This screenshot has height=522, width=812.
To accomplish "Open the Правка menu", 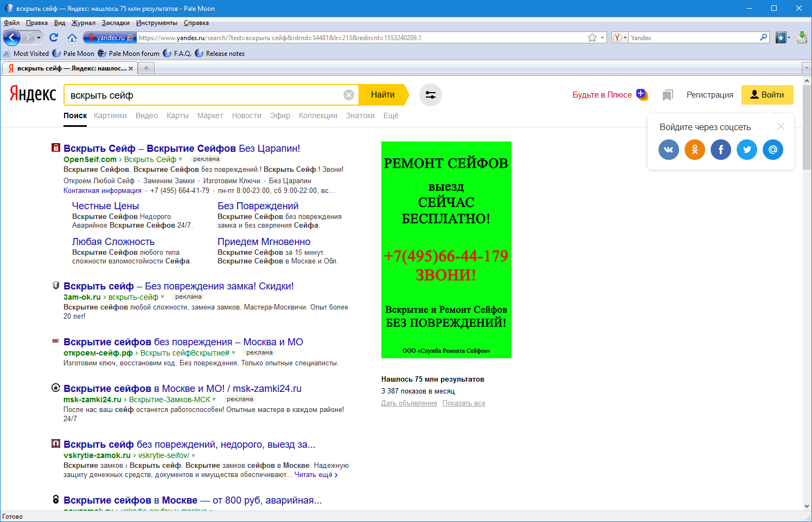I will 37,23.
